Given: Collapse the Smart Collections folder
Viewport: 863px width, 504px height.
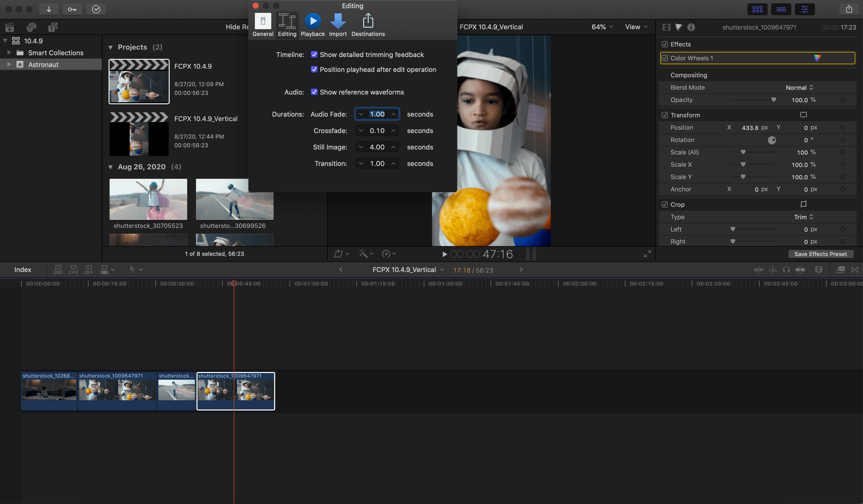Looking at the screenshot, I should (9, 52).
